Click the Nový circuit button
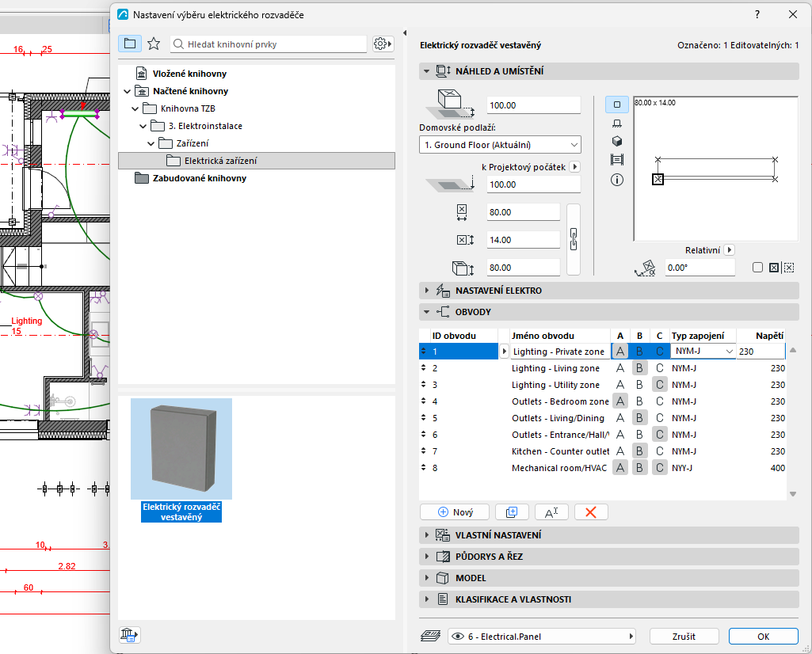 455,512
